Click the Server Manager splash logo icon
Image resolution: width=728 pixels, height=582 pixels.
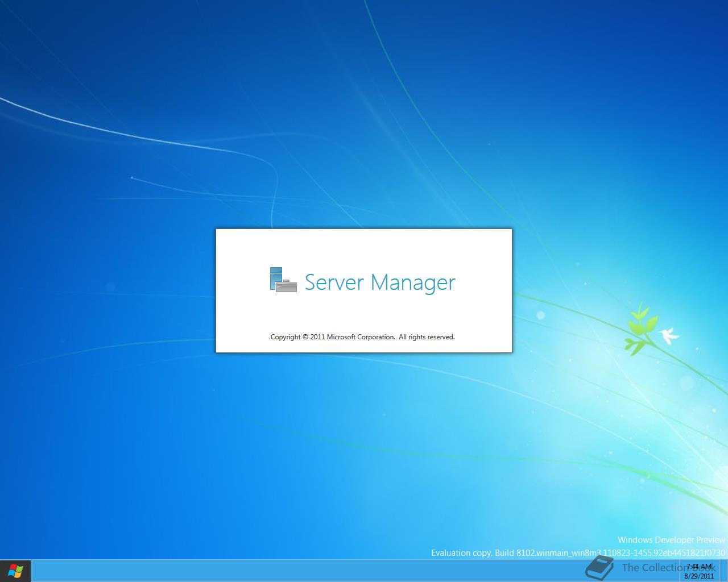pyautogui.click(x=283, y=280)
